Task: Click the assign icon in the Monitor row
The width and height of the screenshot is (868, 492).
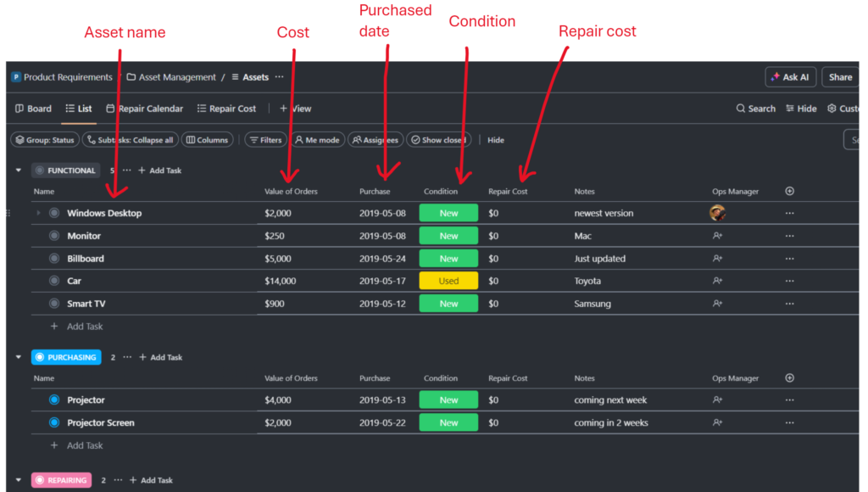Action: point(717,236)
